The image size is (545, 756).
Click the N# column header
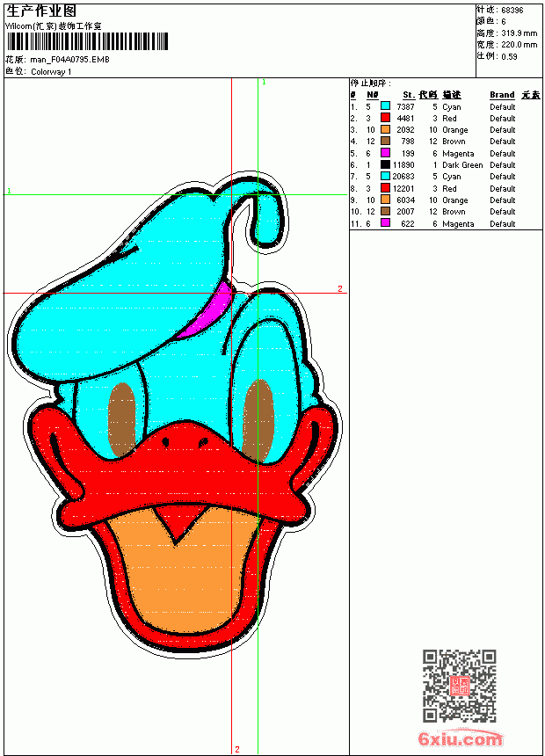pyautogui.click(x=373, y=95)
